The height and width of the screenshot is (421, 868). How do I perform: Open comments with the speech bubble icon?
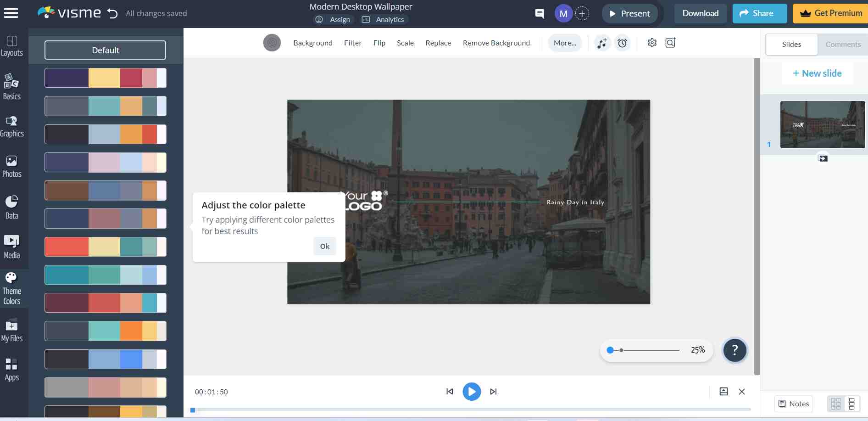click(x=540, y=13)
